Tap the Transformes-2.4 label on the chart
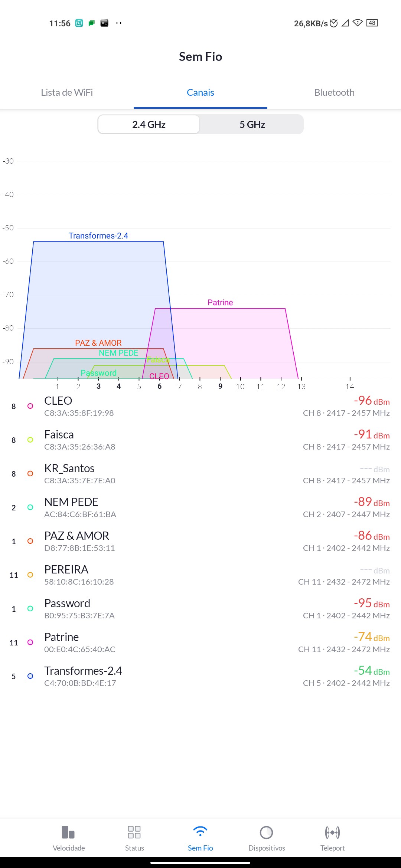 click(x=98, y=236)
